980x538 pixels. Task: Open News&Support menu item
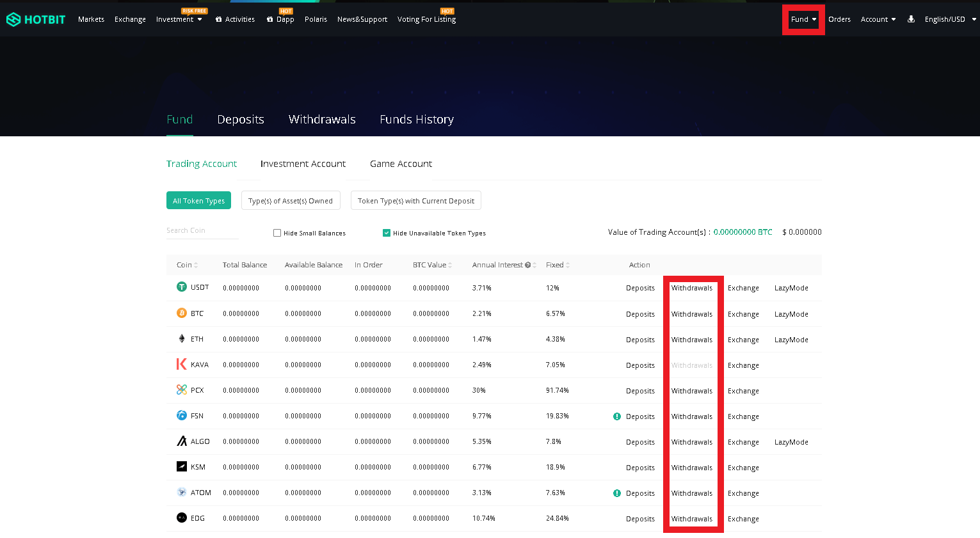click(x=362, y=19)
